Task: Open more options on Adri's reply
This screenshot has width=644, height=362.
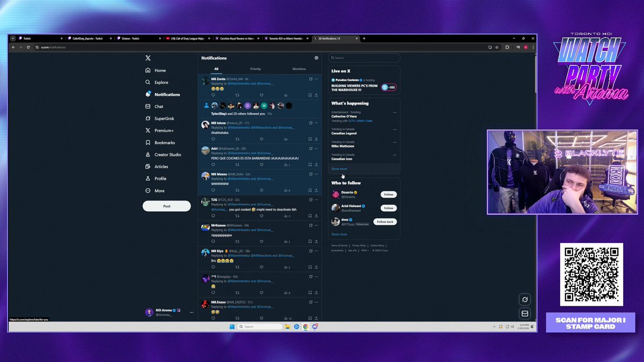Action: [x=317, y=149]
